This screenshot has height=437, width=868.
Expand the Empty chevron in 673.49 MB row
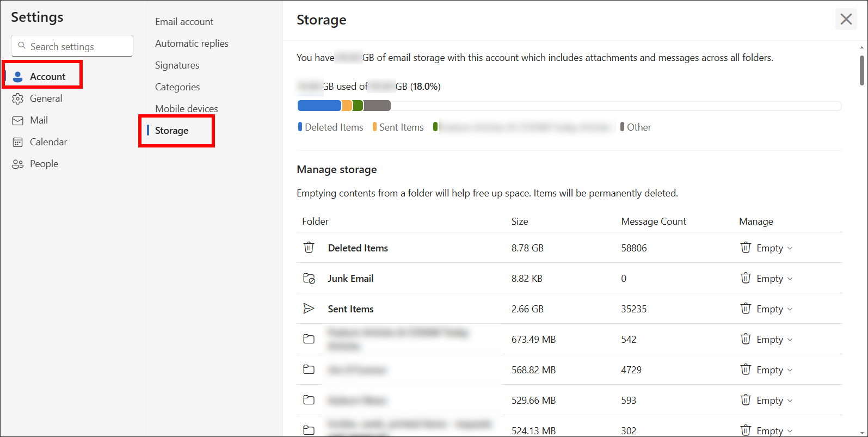tap(790, 340)
